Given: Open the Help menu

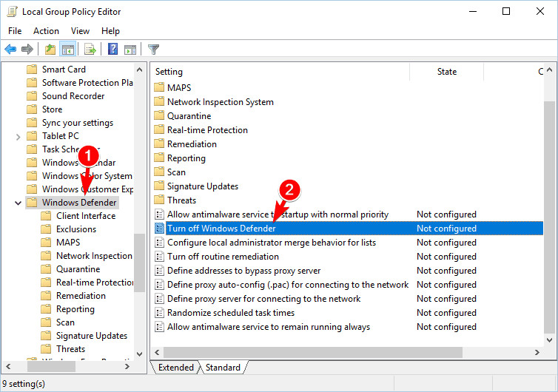Looking at the screenshot, I should pyautogui.click(x=110, y=31).
